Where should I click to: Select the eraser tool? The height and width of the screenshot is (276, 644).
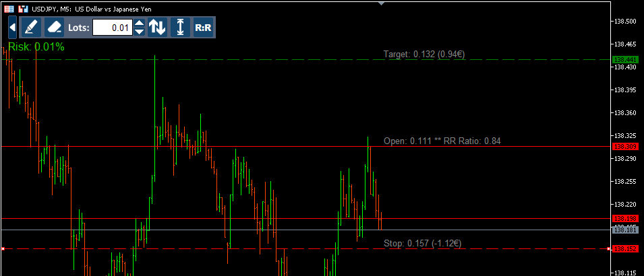[54, 28]
